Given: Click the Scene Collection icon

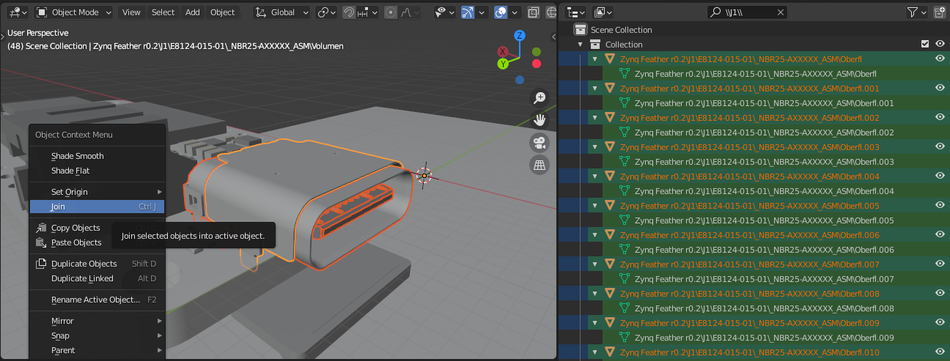Looking at the screenshot, I should tap(581, 30).
